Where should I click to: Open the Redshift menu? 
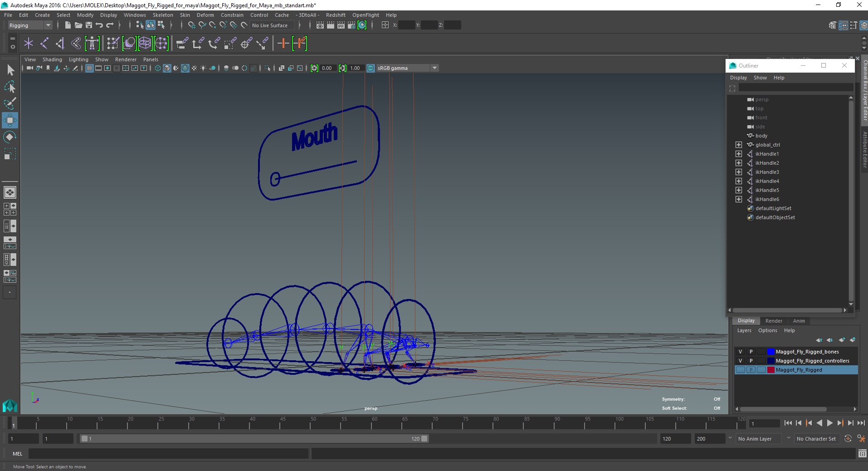point(336,15)
